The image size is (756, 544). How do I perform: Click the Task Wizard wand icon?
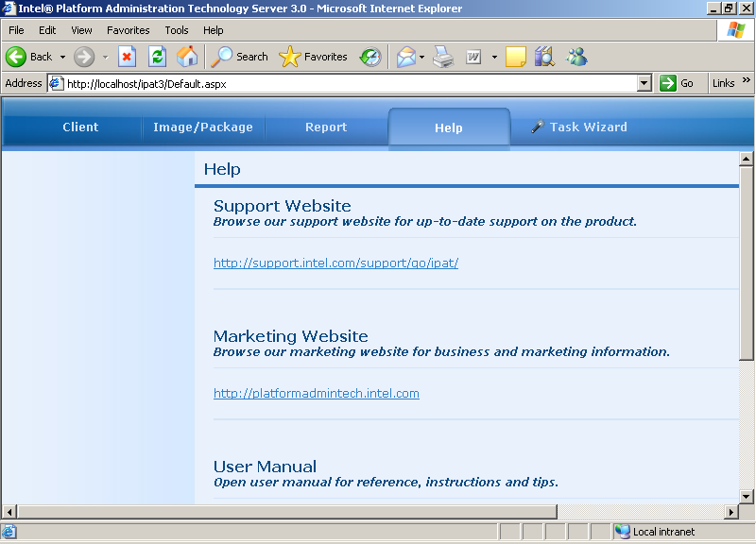pos(538,127)
